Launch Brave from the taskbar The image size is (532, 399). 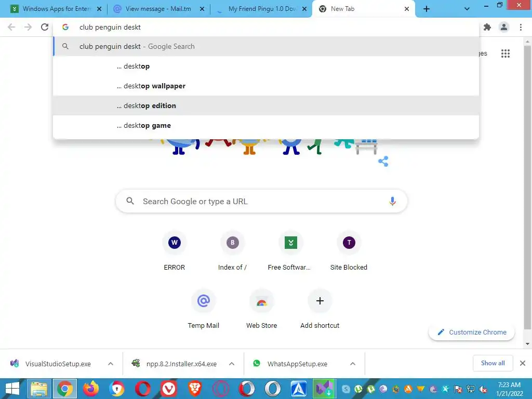195,389
